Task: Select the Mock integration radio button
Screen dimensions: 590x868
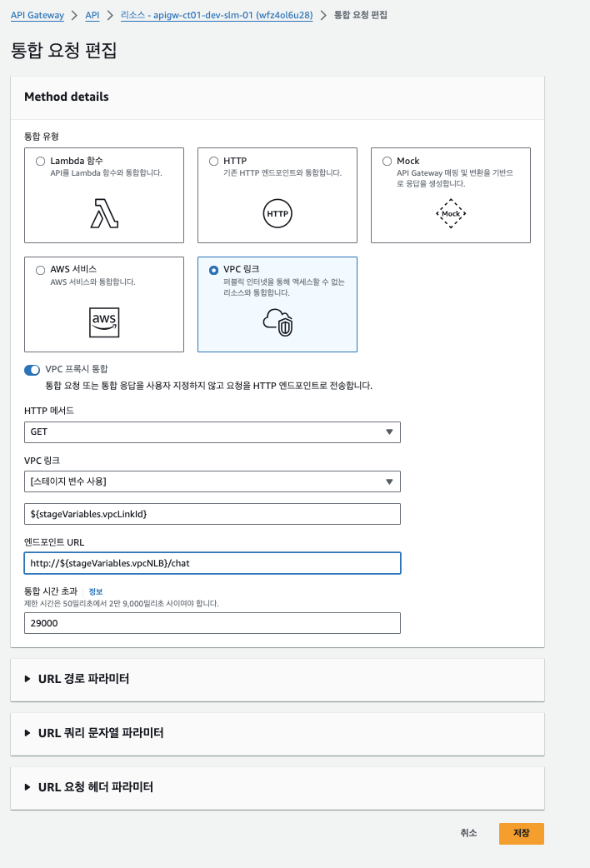Action: pyautogui.click(x=387, y=161)
